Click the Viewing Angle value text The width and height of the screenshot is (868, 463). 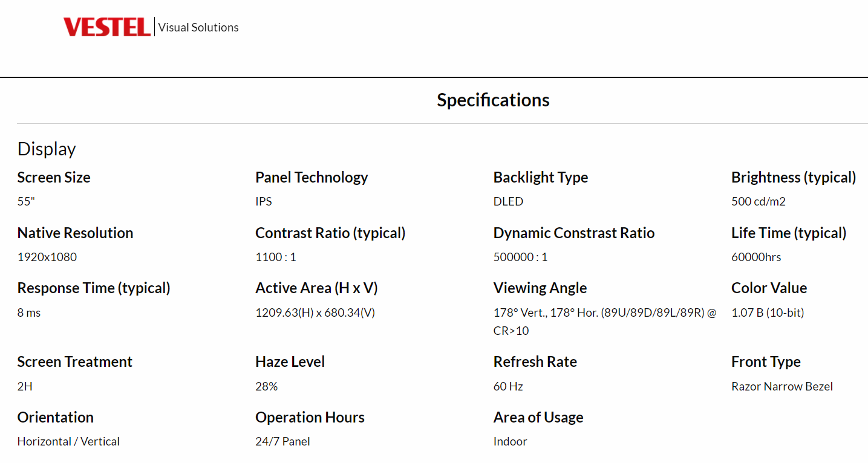[605, 322]
